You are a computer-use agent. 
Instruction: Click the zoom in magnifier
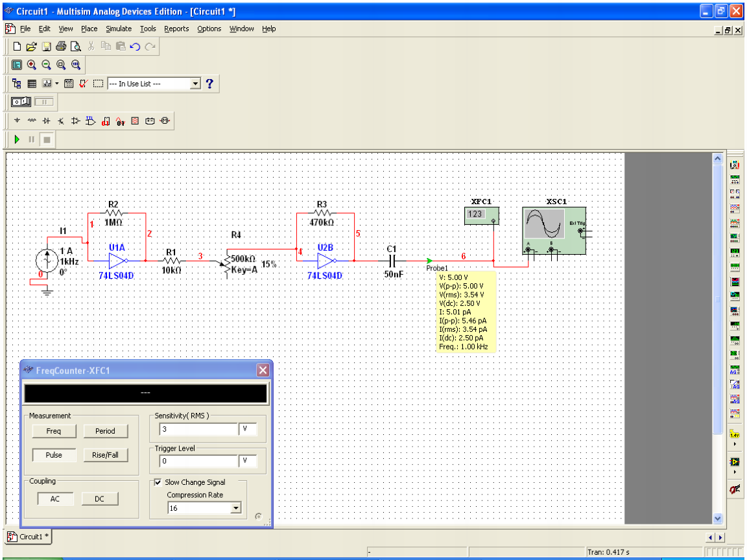click(31, 65)
